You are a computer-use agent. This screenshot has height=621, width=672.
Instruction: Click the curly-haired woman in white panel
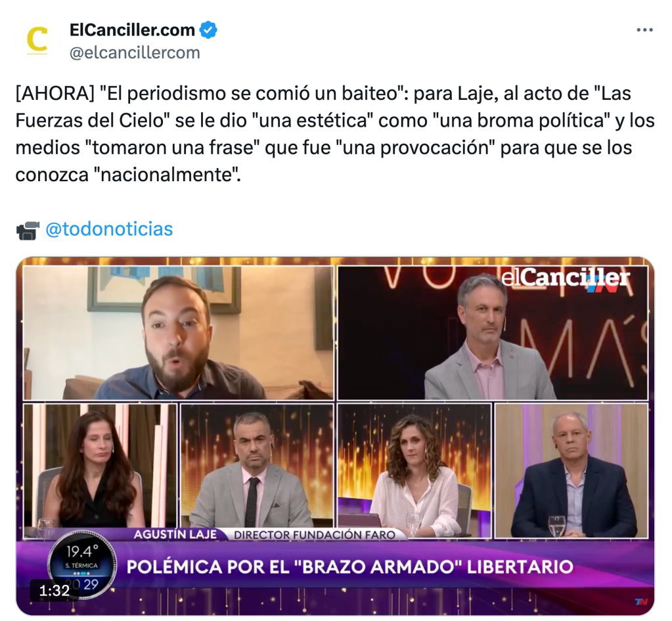[414, 470]
